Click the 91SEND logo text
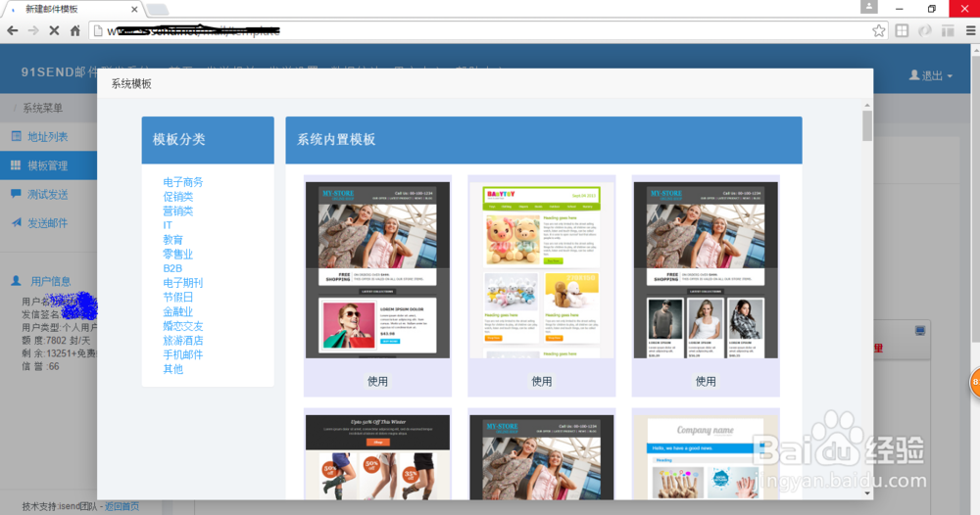The image size is (980, 515). coord(60,71)
